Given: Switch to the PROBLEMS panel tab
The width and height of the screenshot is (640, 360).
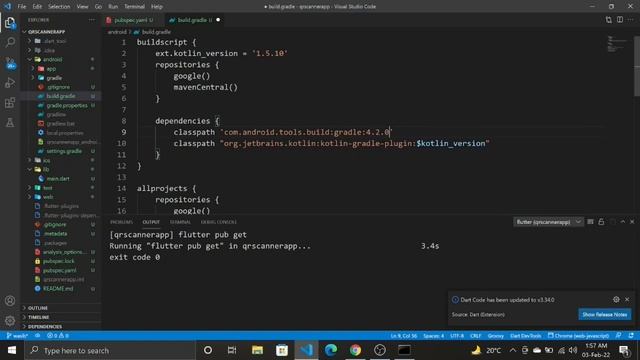Looking at the screenshot, I should [x=121, y=222].
